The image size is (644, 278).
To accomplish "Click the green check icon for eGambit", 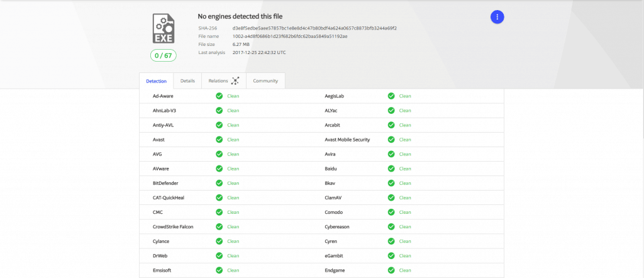I will 391,256.
